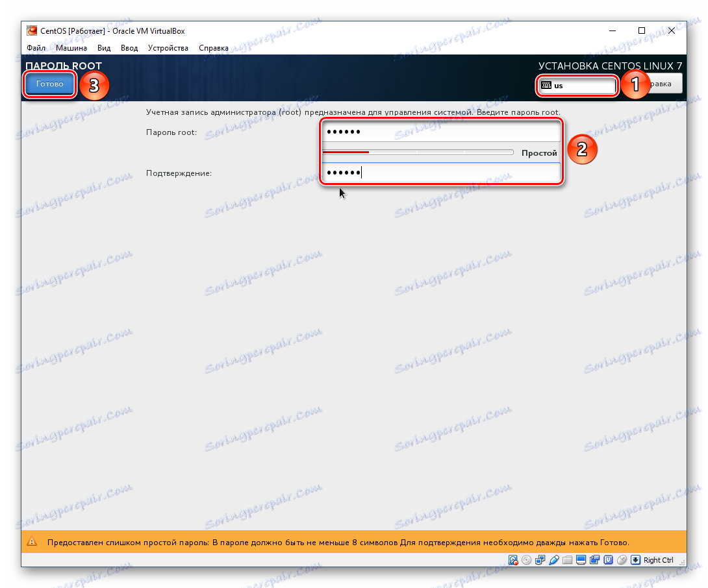Click the ПАРОЛЬ ROOT heading

point(64,66)
